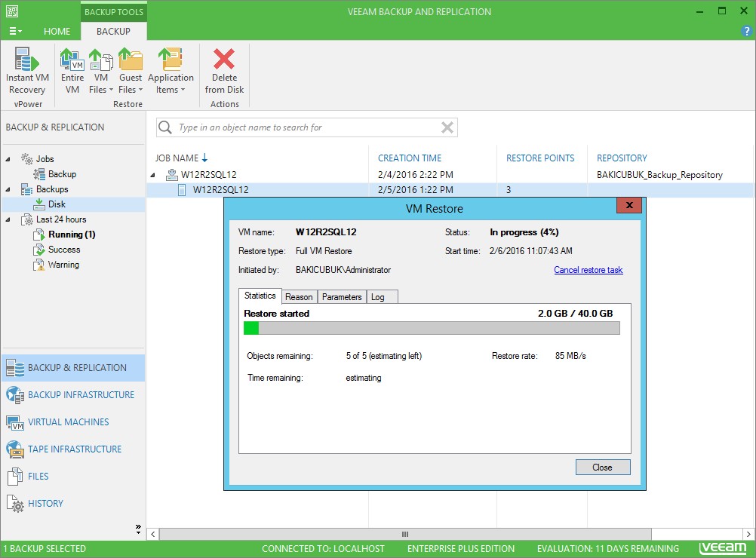The height and width of the screenshot is (558, 756).
Task: Click the restore progress bar
Action: point(432,328)
